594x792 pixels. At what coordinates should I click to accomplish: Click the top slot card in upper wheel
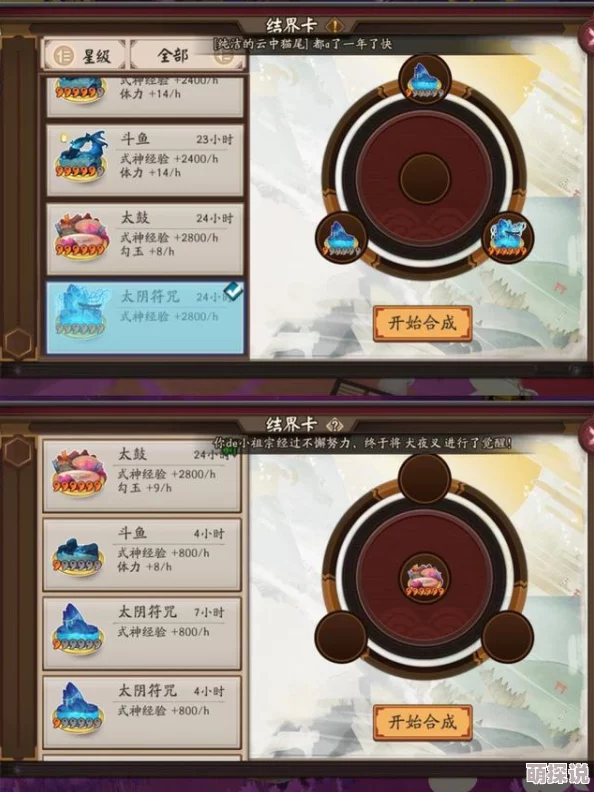pos(424,79)
